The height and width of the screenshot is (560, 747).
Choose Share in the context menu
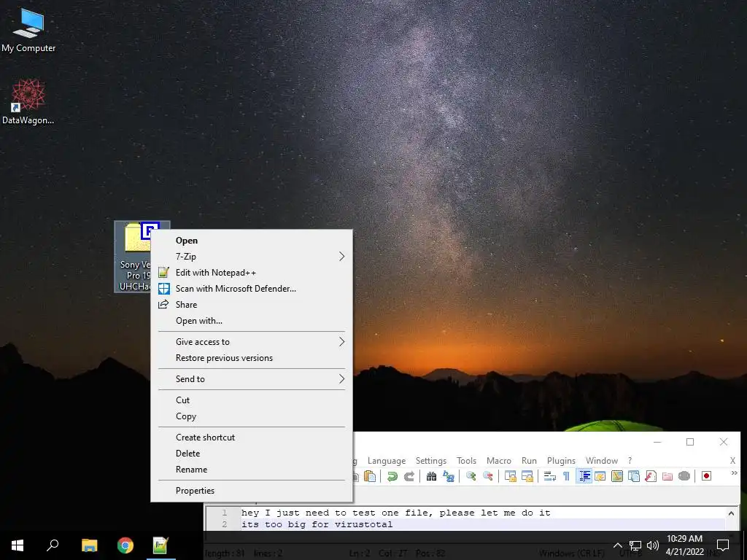252,304
